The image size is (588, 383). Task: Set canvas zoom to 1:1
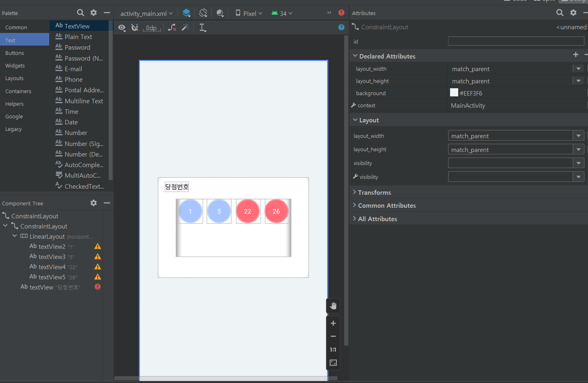click(x=333, y=350)
